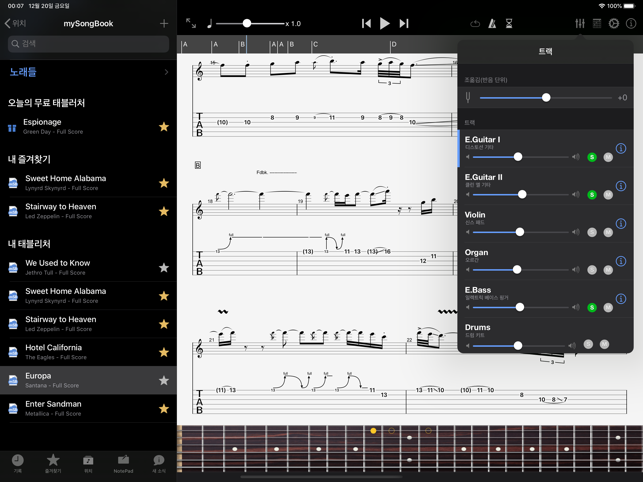
Task: Toggle the loop playback icon
Action: point(475,23)
